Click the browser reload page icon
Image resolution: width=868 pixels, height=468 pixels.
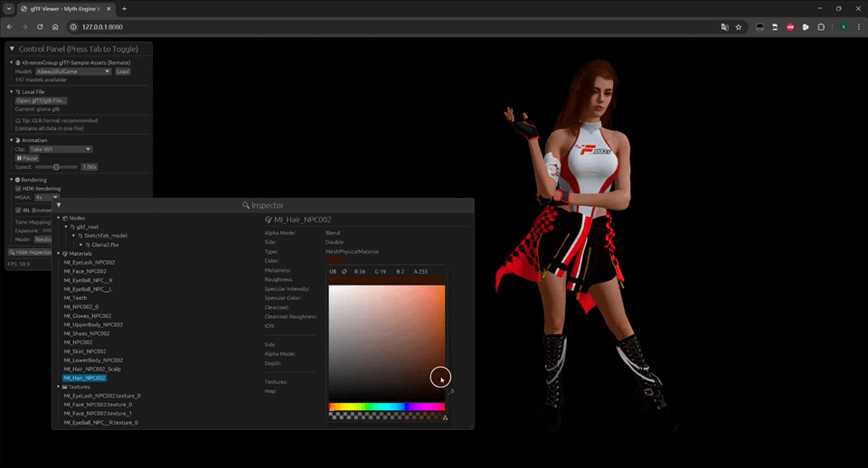coord(40,27)
